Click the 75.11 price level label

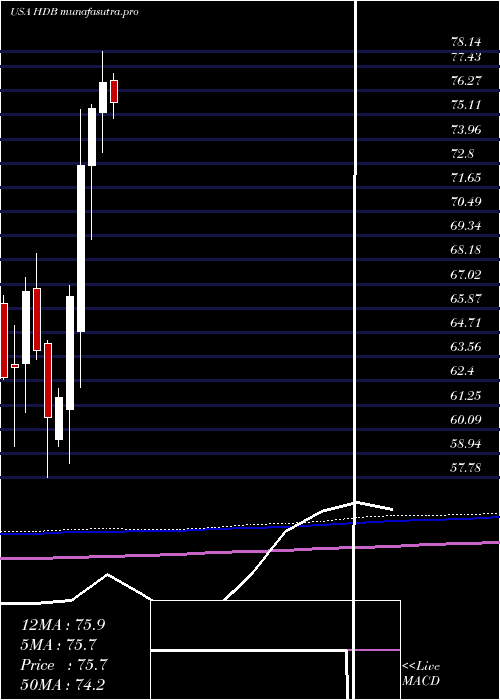(466, 105)
